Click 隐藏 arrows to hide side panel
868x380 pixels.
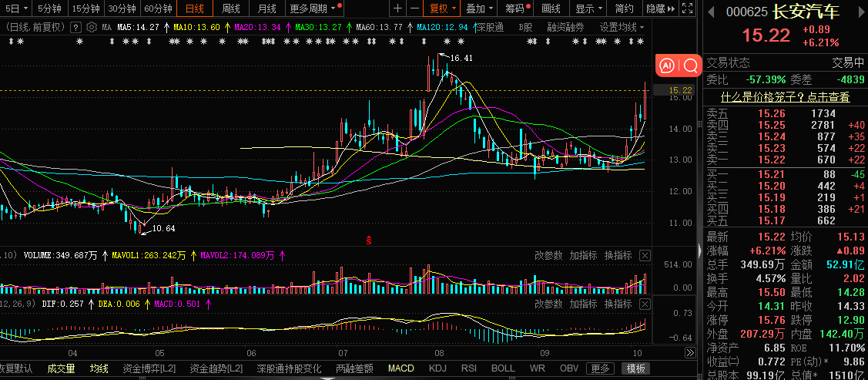[660, 8]
